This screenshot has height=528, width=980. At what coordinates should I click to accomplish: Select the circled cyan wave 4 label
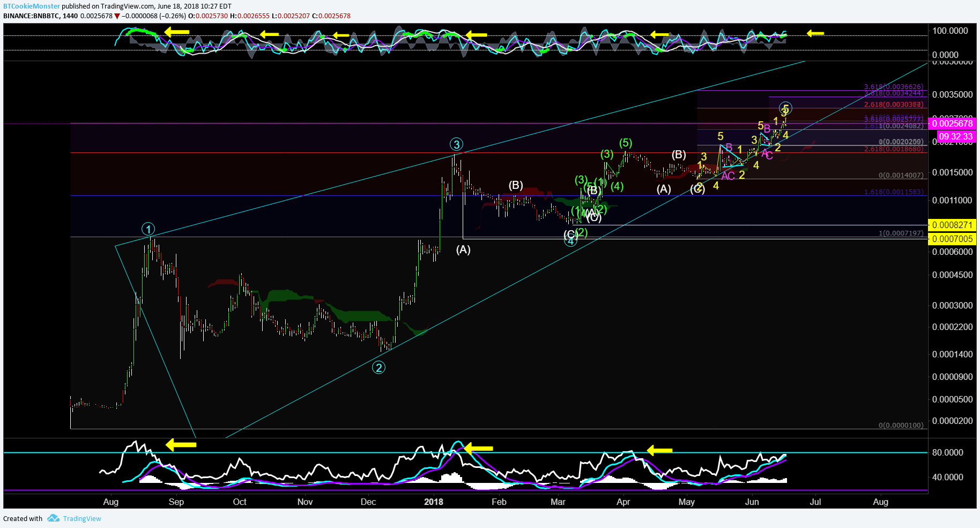tap(571, 241)
